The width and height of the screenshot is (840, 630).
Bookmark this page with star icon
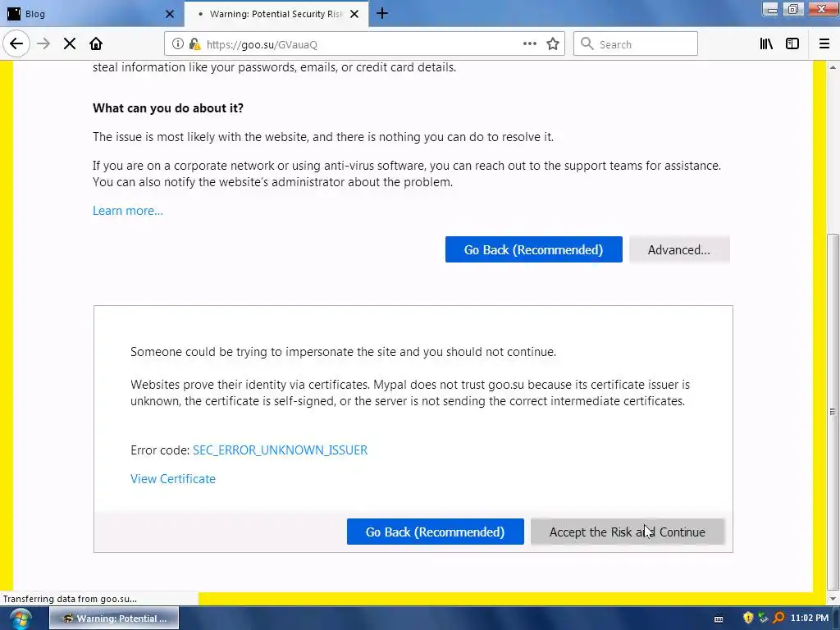click(553, 44)
